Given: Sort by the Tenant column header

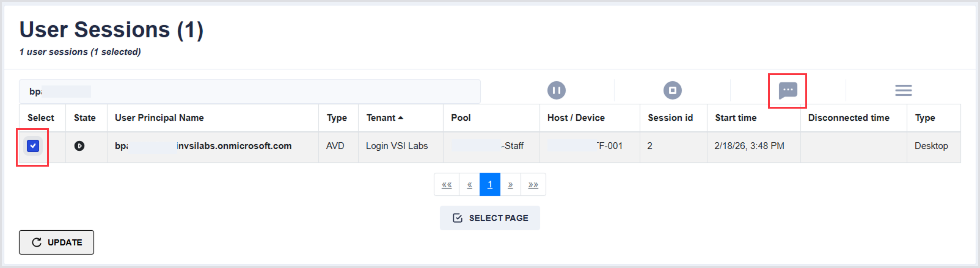Looking at the screenshot, I should [384, 118].
